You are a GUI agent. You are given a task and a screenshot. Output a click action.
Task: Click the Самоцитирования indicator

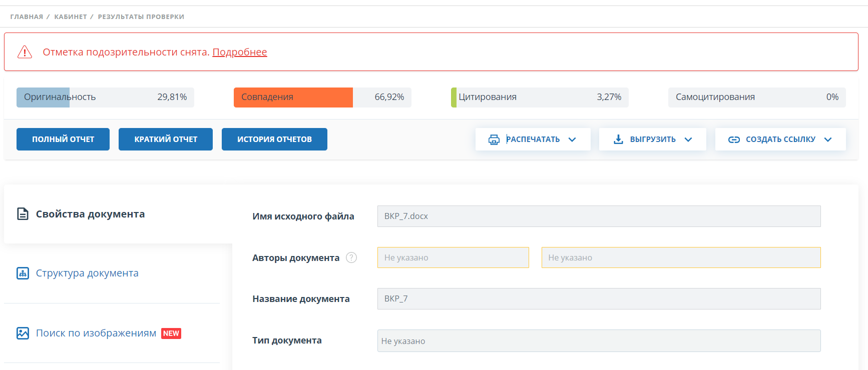click(757, 97)
